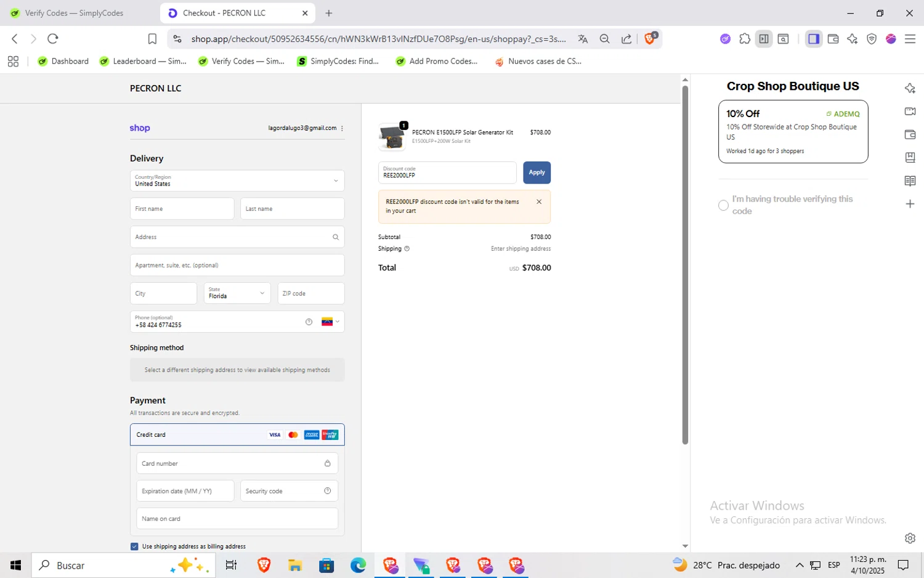Open the Nuevos cases de CS bookmark
The height and width of the screenshot is (578, 924).
click(x=538, y=61)
